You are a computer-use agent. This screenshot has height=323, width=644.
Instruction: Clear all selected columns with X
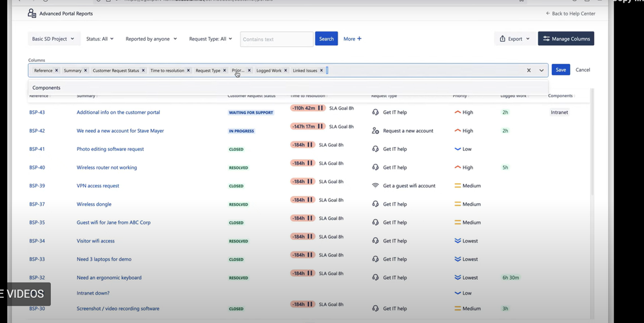pyautogui.click(x=529, y=70)
